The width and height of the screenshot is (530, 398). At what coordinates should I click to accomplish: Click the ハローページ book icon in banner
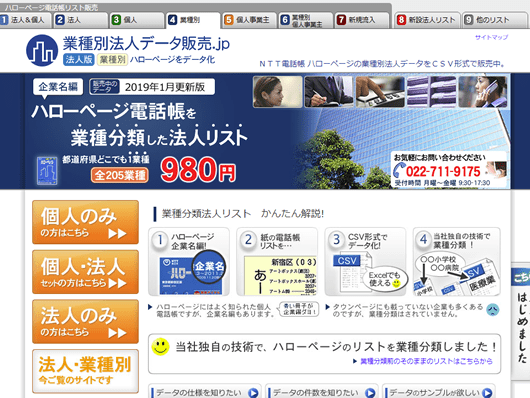pos(47,170)
